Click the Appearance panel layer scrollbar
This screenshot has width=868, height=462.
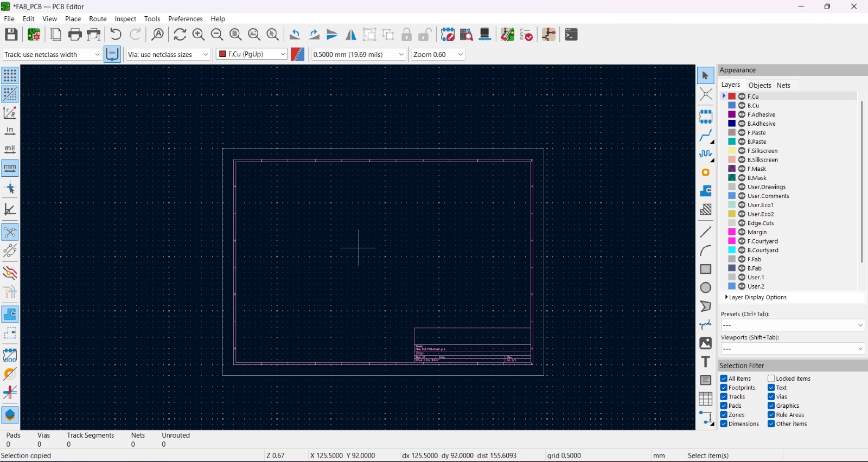click(x=861, y=182)
